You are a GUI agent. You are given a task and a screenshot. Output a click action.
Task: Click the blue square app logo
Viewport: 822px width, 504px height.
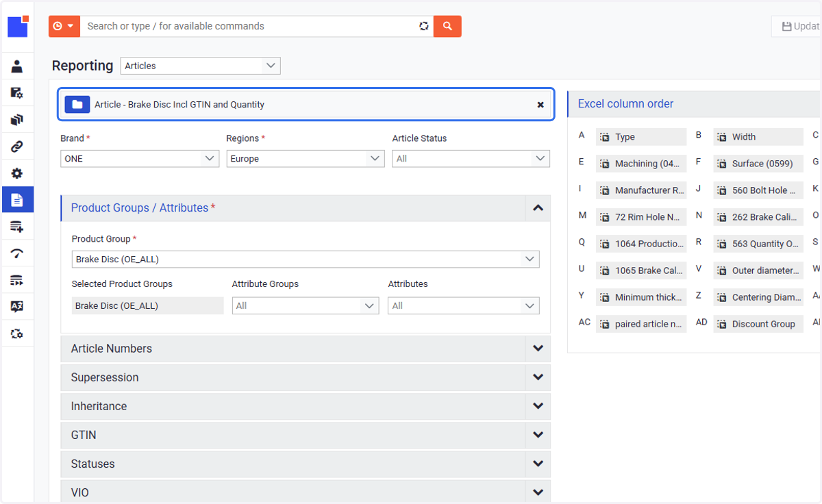(x=18, y=26)
